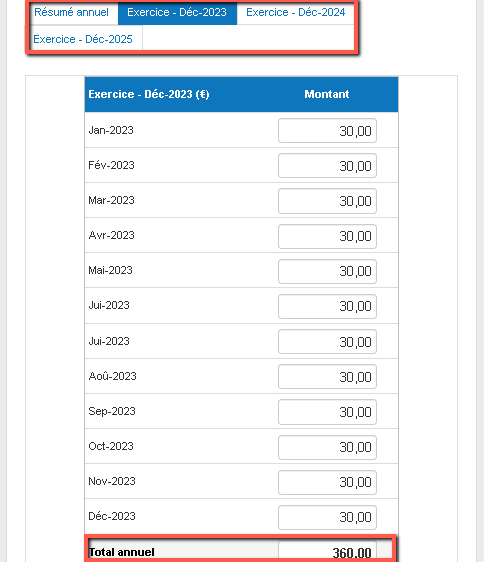Click the Jan-2023 amount field

coord(327,131)
